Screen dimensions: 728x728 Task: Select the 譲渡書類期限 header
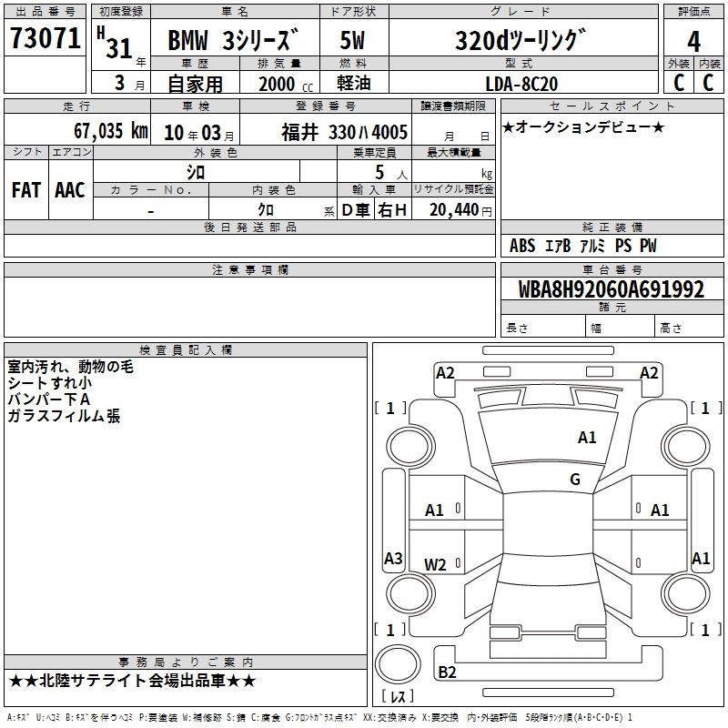[x=453, y=106]
